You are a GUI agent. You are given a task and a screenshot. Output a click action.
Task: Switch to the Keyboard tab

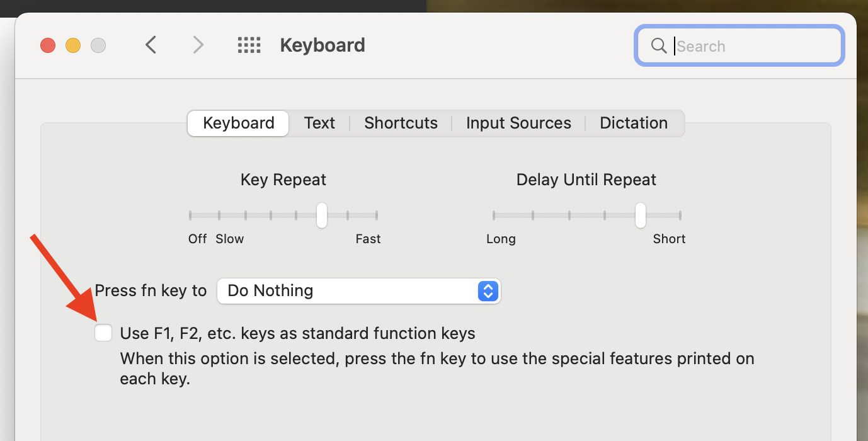[x=237, y=123]
